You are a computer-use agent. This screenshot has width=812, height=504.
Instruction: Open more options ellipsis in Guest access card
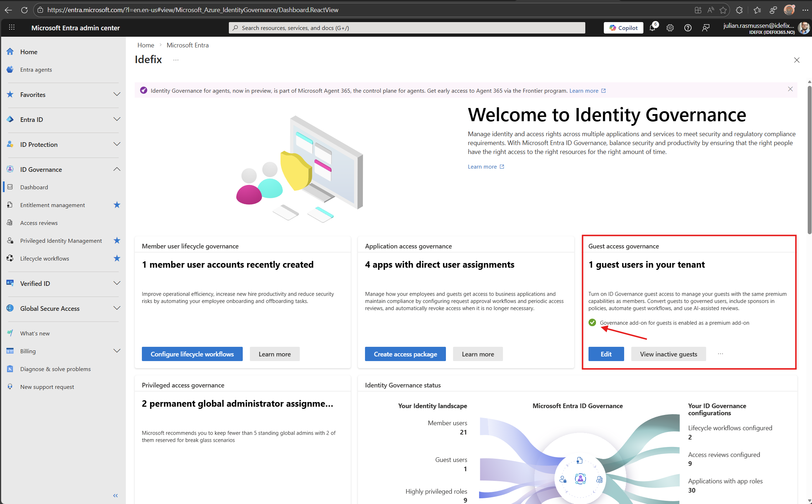point(720,354)
